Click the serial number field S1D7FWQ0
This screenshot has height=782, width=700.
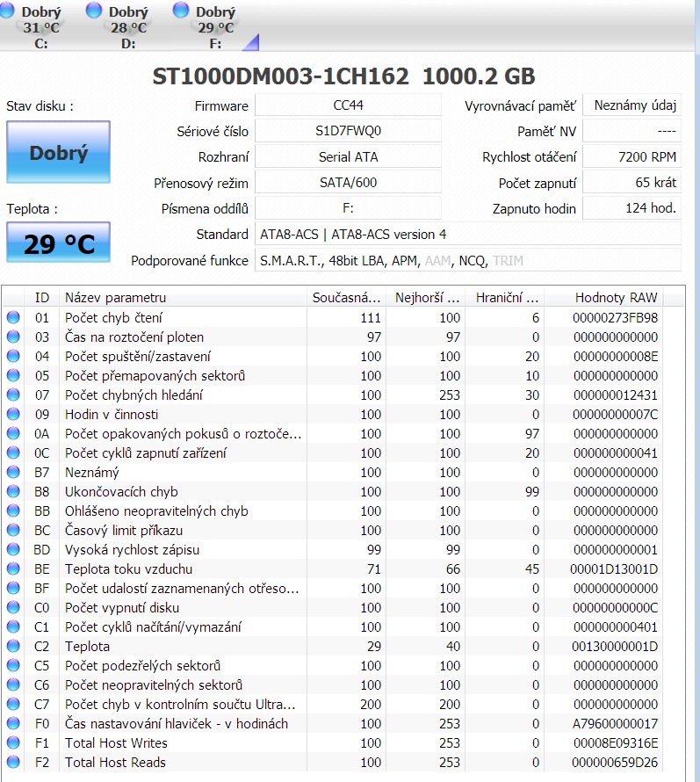[x=348, y=131]
